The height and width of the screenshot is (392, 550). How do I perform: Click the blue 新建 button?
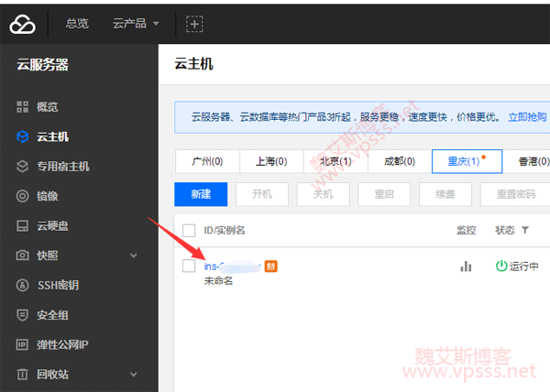(x=201, y=194)
